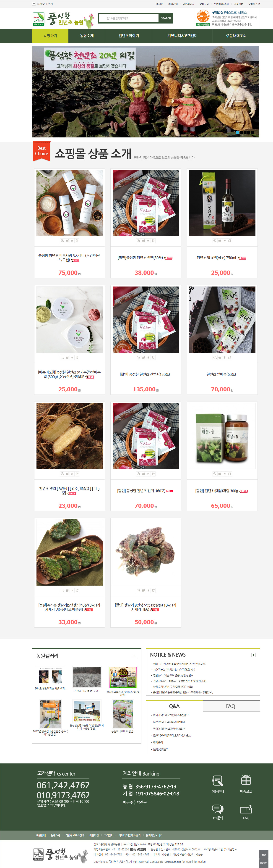Expand NOTICE & NEWS with the plus button

coord(253,655)
